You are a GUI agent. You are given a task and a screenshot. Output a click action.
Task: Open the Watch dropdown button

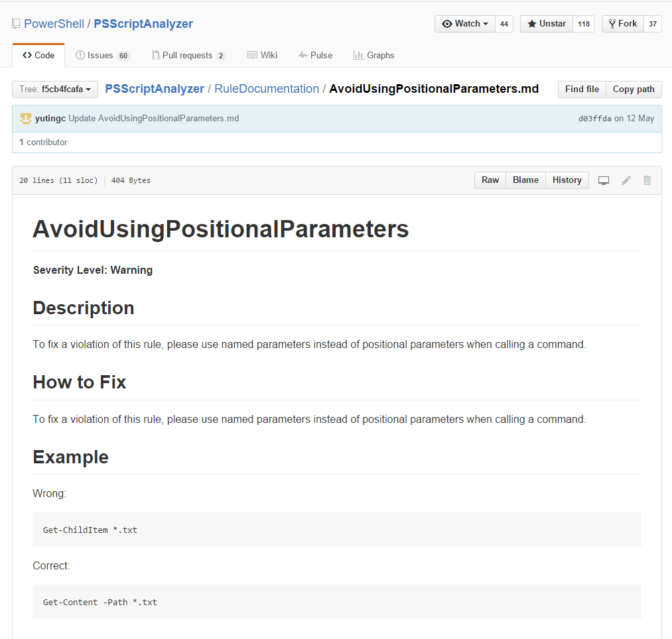[465, 24]
